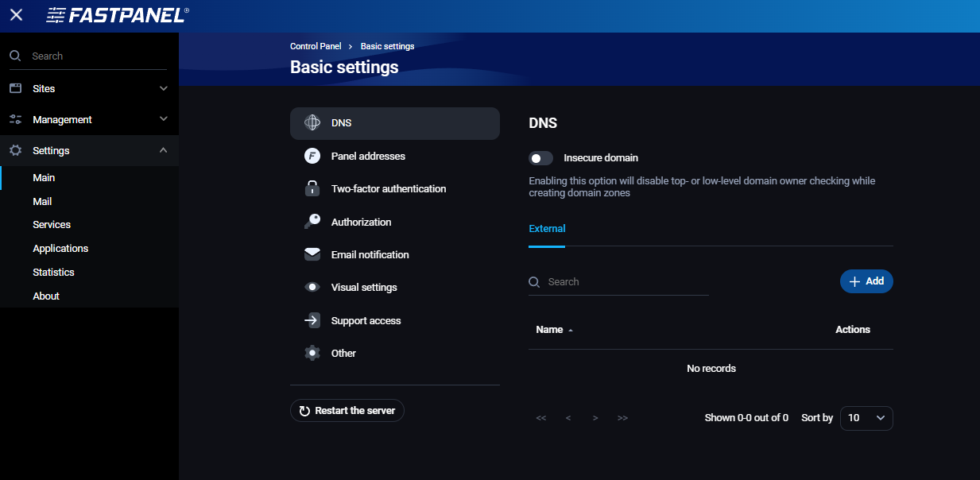Click Restart the server button
The image size is (980, 480).
(x=347, y=411)
